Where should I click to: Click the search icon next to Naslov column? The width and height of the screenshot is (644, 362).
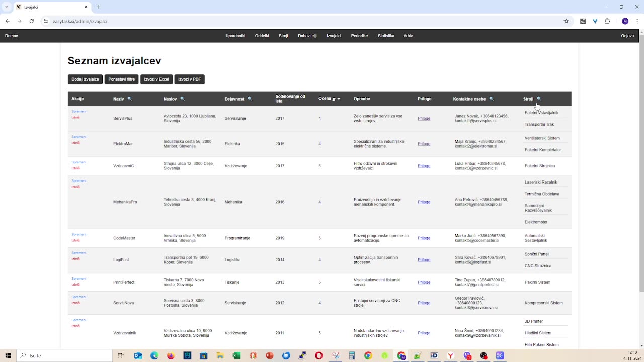pyautogui.click(x=182, y=99)
